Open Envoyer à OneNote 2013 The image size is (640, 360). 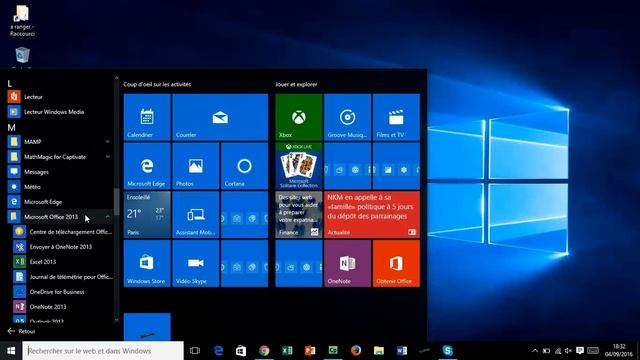click(62, 247)
